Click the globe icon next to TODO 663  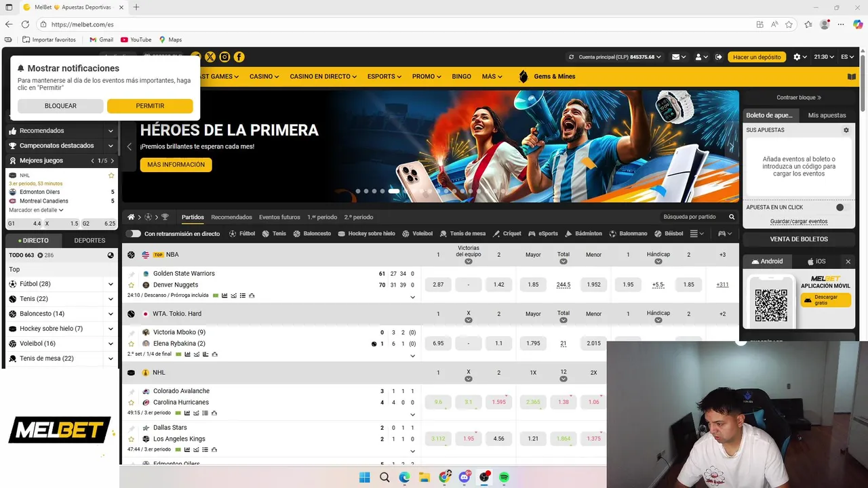pyautogui.click(x=111, y=255)
